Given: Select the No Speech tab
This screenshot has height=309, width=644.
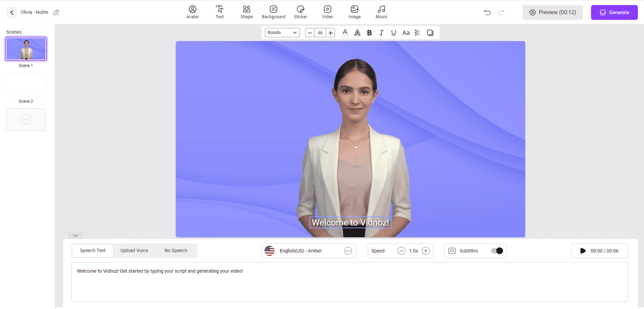Looking at the screenshot, I should [175, 251].
